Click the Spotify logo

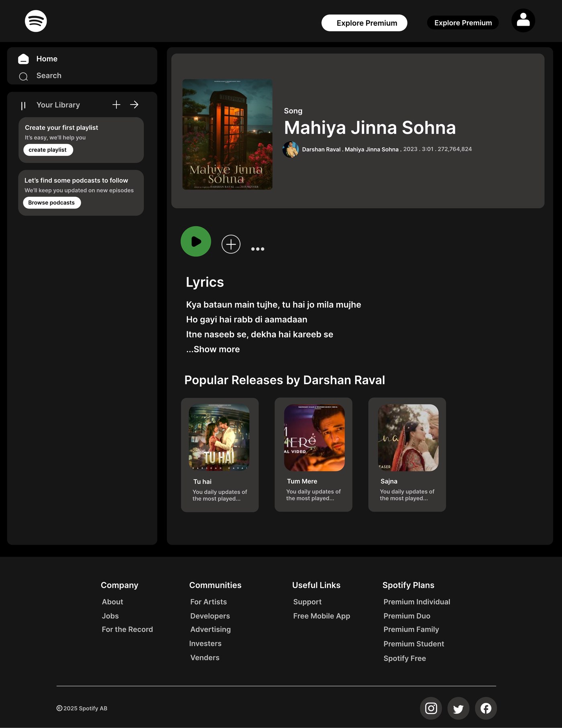click(x=36, y=21)
